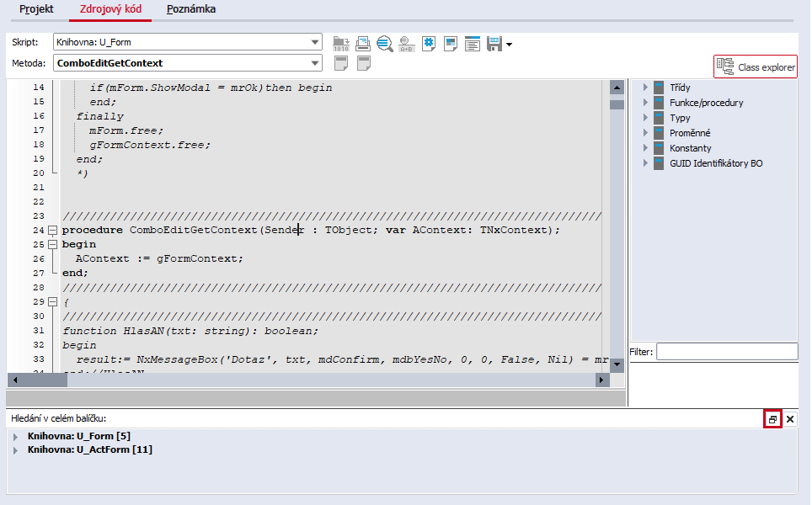
Task: Collapse the fold marker on line 29
Action: click(x=52, y=301)
